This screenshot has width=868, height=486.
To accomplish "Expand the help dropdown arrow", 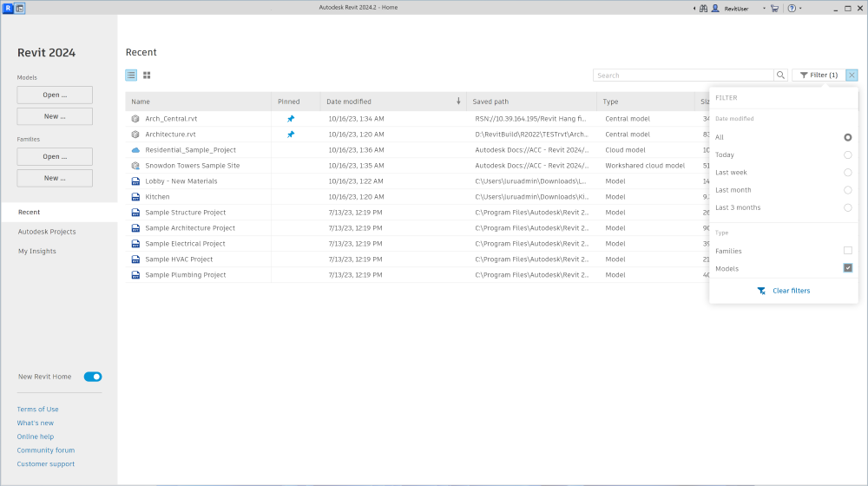I will click(800, 9).
